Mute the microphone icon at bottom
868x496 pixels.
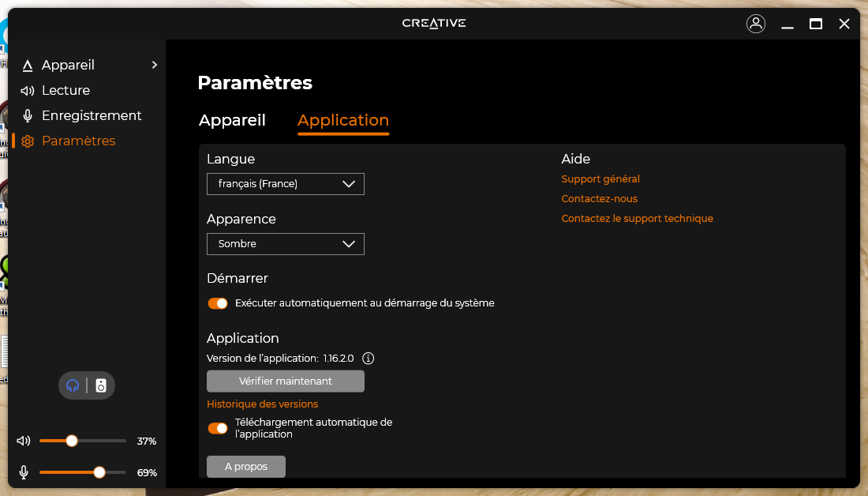[24, 472]
